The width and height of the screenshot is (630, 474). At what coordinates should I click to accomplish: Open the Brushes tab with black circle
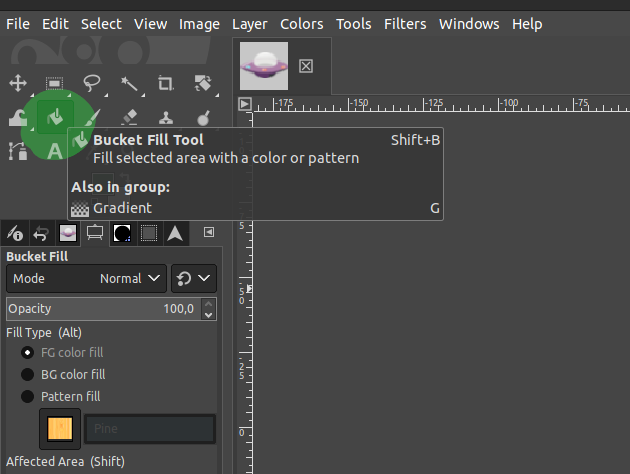pyautogui.click(x=122, y=233)
